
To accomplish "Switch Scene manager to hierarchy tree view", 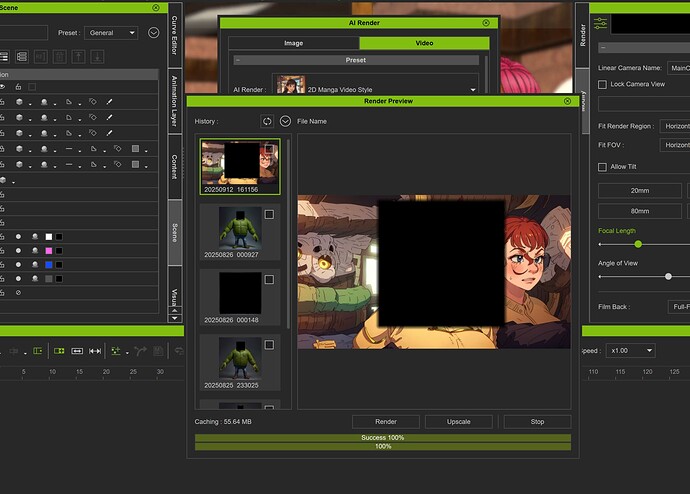I will click(22, 56).
